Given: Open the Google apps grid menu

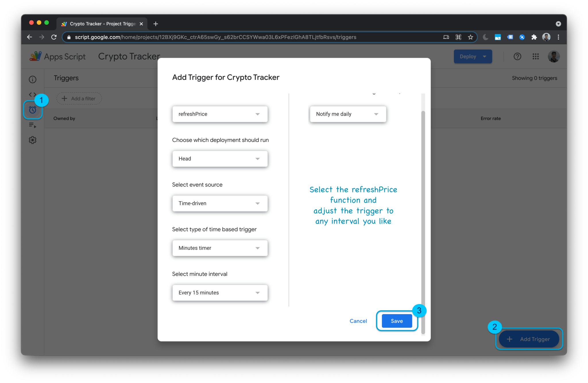Looking at the screenshot, I should click(x=536, y=57).
